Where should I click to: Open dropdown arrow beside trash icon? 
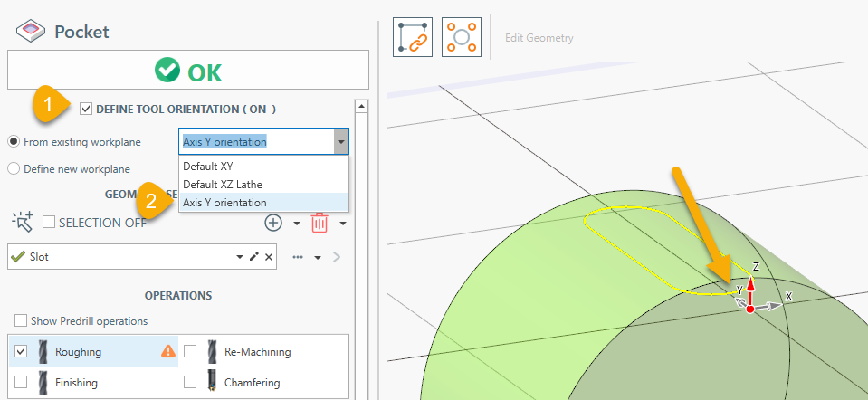click(343, 223)
